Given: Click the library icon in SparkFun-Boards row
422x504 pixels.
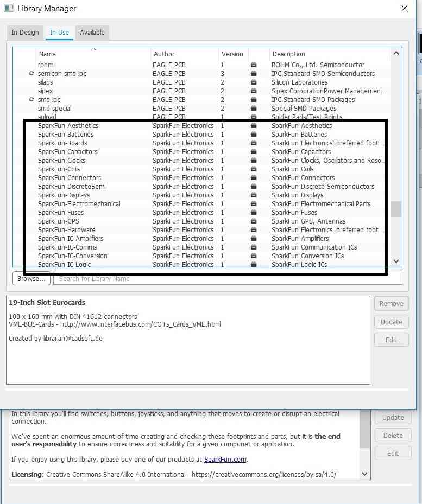Looking at the screenshot, I should [254, 143].
